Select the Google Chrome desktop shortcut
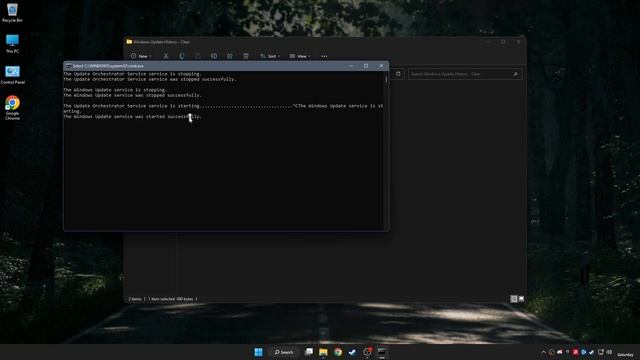The width and height of the screenshot is (640, 360). (x=12, y=107)
